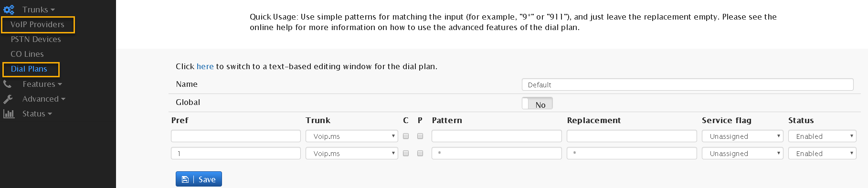Click the Name field containing Default

[x=688, y=84]
